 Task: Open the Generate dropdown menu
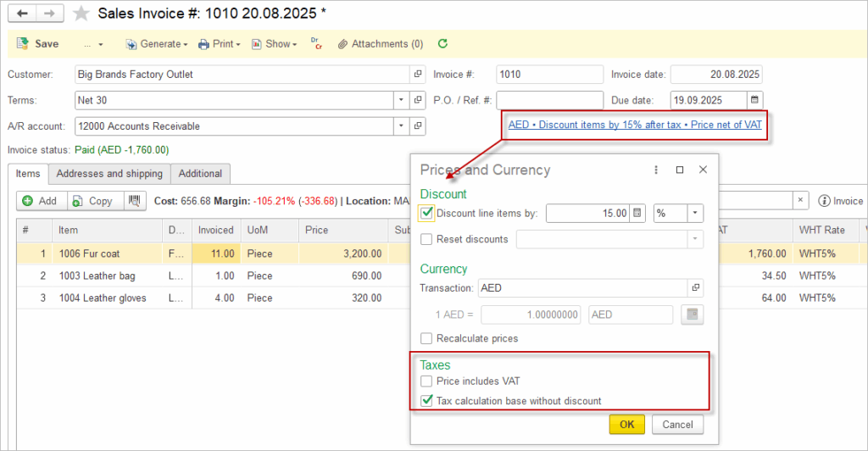(158, 44)
